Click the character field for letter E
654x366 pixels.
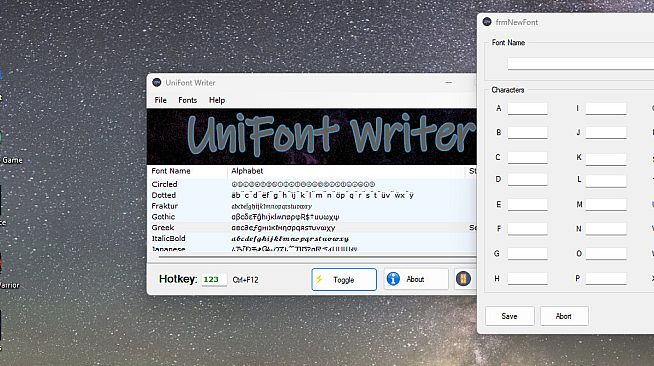tap(527, 205)
